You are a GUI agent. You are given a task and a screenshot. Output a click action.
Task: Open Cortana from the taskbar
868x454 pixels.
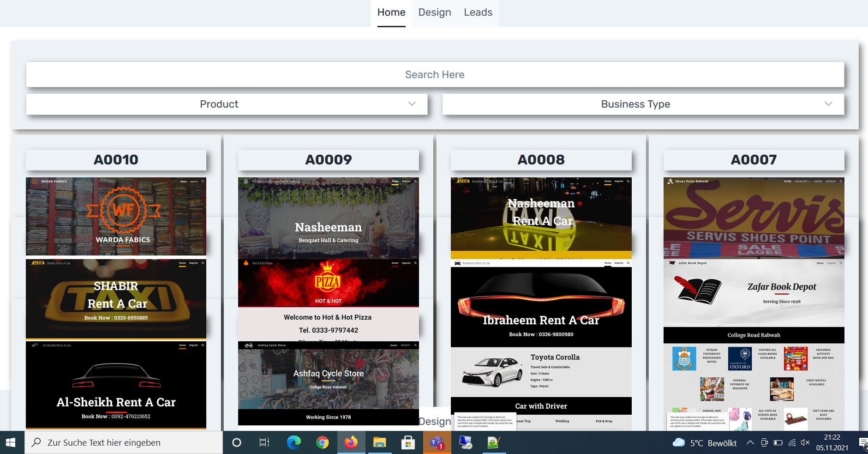[237, 442]
